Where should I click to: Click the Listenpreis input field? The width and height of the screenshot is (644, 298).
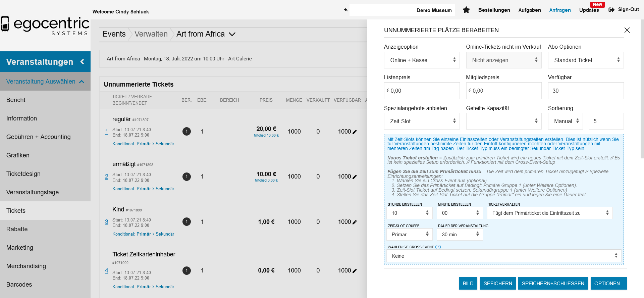pos(421,91)
